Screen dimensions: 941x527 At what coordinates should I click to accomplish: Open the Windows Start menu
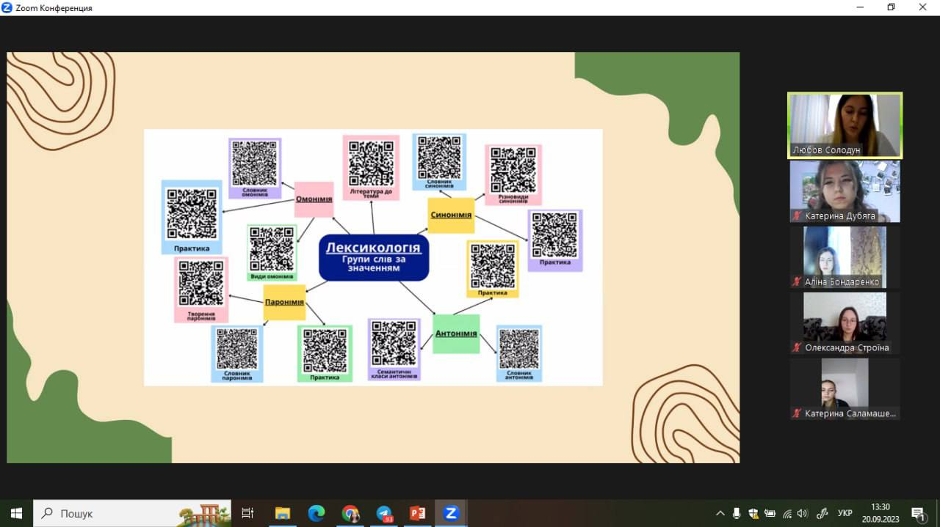16,513
